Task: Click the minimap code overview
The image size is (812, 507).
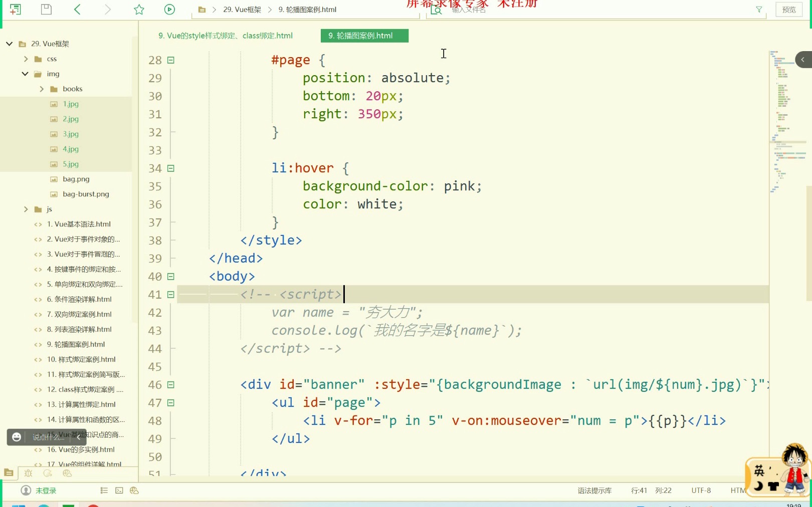Action: click(787, 123)
